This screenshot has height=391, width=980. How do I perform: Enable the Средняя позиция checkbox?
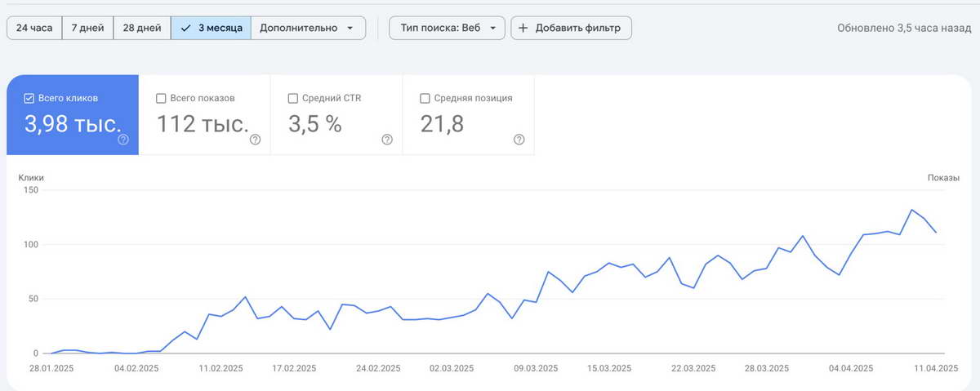pyautogui.click(x=425, y=98)
